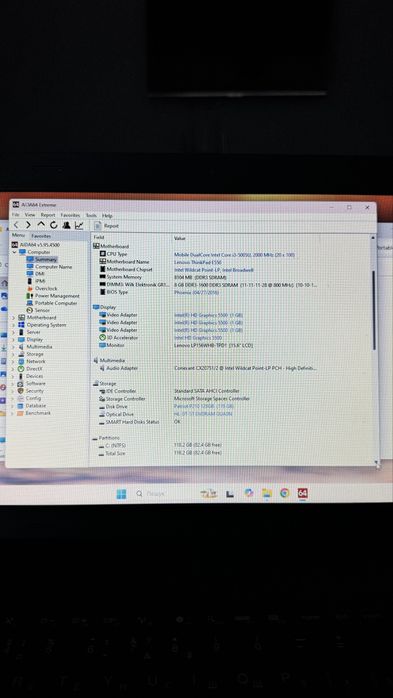Expand the Display tree node
Screen dimensions: 393x698
coord(13,339)
